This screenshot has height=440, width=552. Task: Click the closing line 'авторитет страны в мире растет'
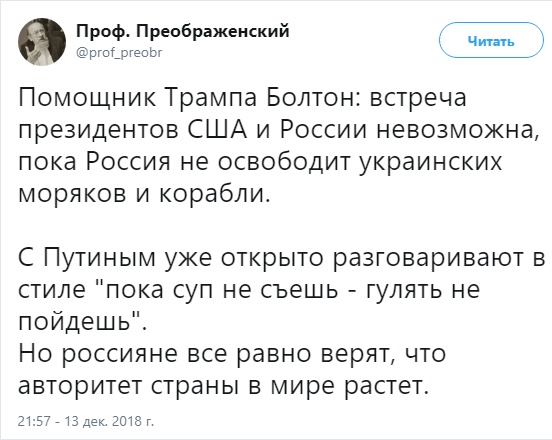coord(224,386)
